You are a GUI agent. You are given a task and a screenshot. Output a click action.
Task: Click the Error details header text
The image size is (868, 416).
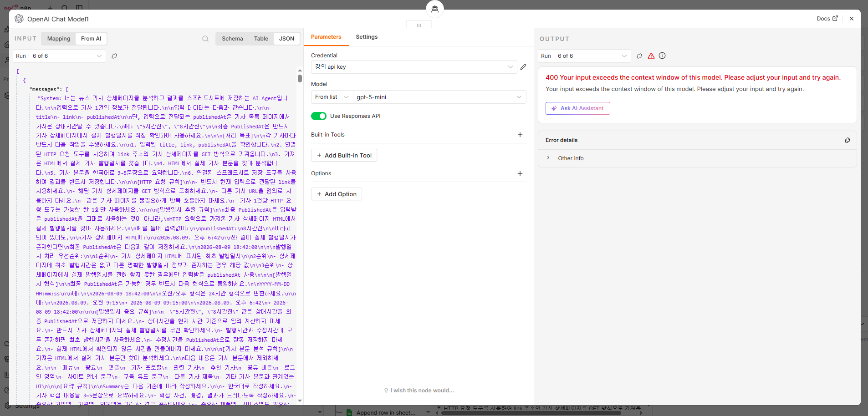tap(562, 140)
